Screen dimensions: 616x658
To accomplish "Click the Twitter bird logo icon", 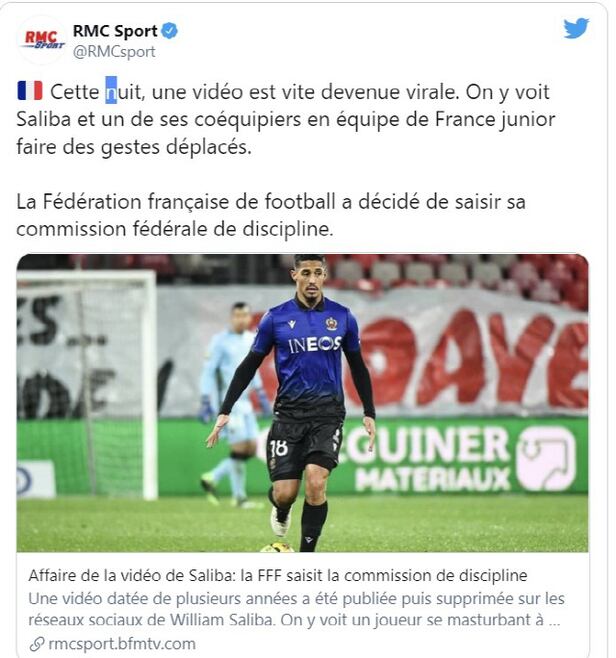I will [576, 28].
